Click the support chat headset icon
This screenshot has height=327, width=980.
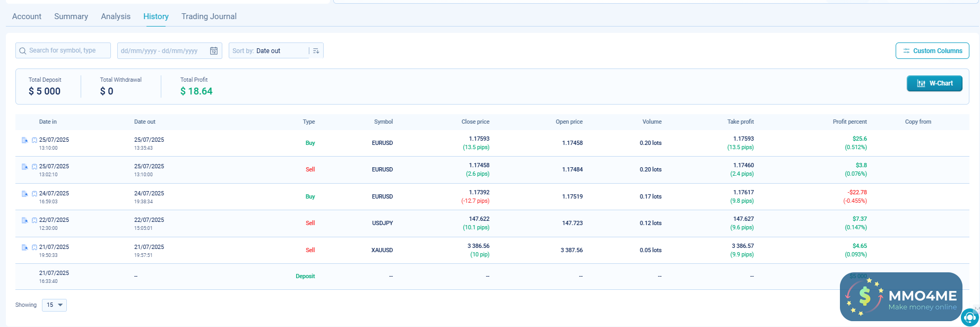(970, 317)
